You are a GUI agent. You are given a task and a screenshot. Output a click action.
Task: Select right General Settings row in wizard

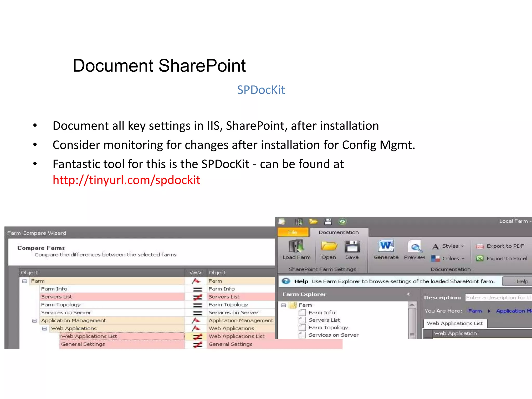(x=275, y=344)
